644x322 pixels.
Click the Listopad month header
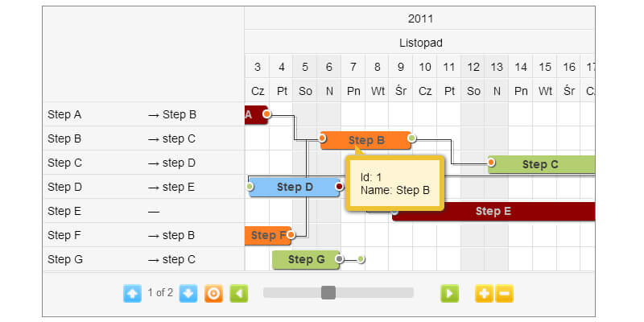tap(420, 42)
